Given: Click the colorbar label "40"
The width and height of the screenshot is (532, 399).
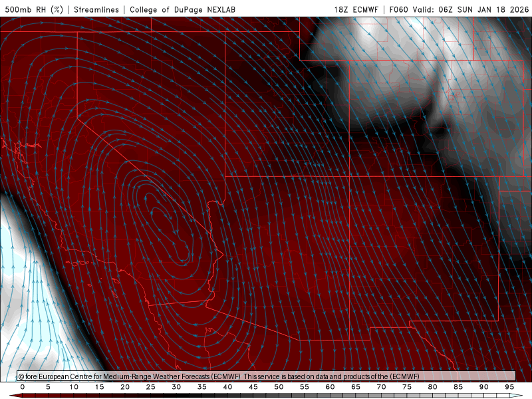Looking at the screenshot, I should click(x=227, y=387).
